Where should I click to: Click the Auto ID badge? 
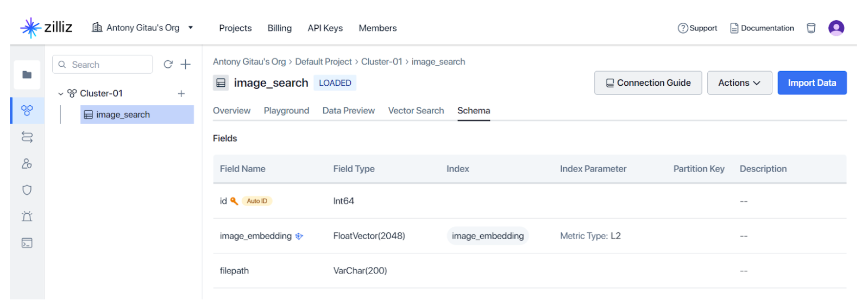click(257, 201)
